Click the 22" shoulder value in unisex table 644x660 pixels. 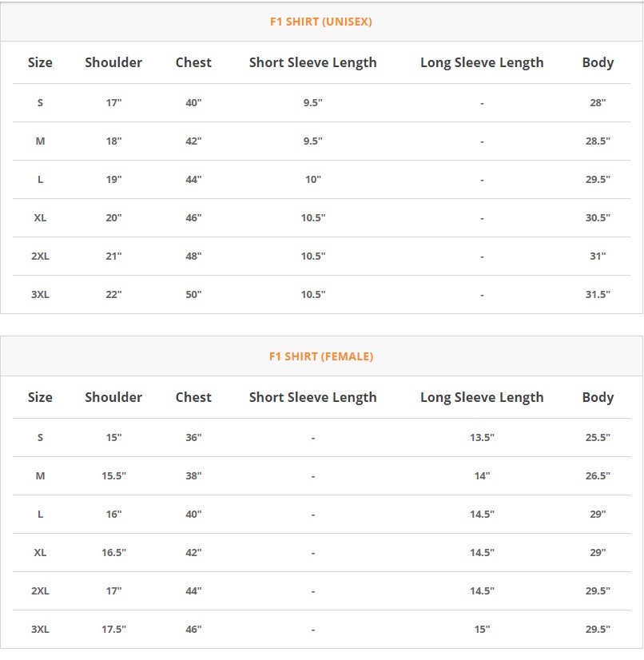(x=113, y=294)
